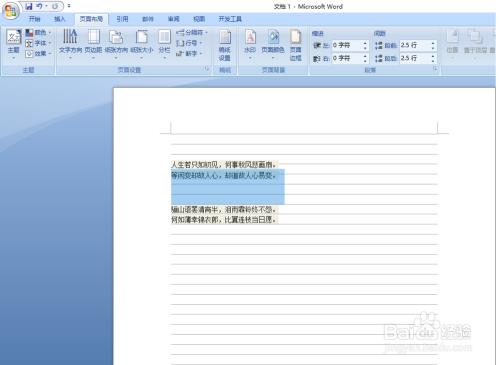
Task: Open the round Office button menu
Action: pyautogui.click(x=10, y=11)
